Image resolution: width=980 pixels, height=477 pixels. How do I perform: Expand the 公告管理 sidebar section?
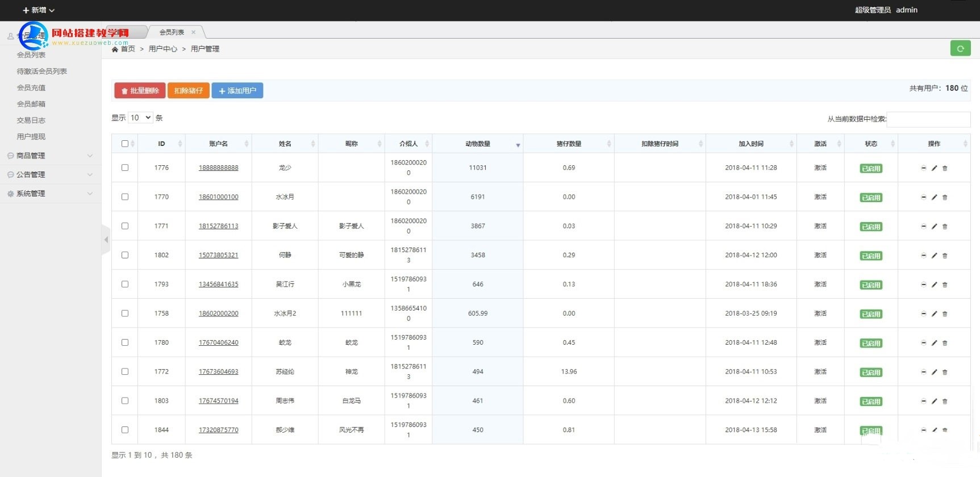pos(50,174)
